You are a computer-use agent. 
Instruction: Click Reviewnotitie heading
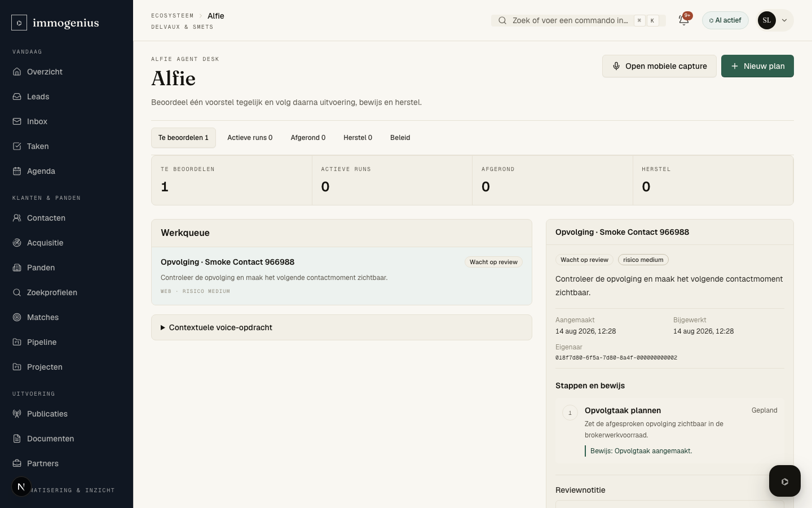coord(580,490)
